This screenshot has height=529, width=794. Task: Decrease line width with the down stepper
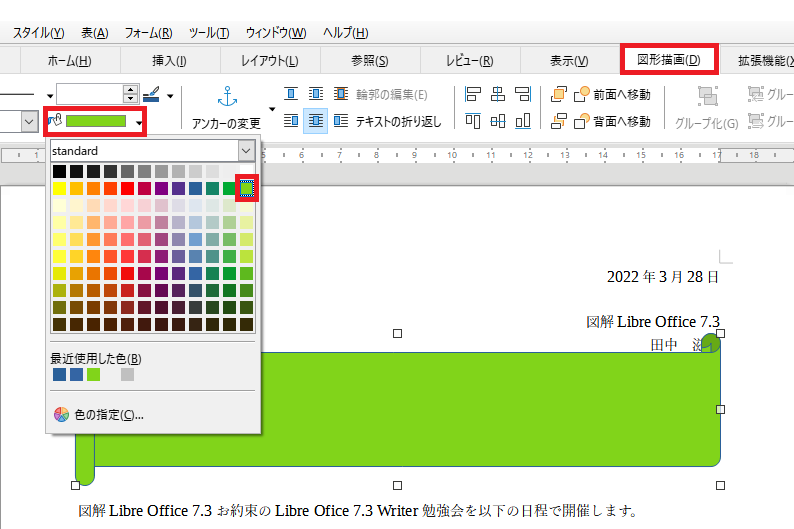[130, 98]
